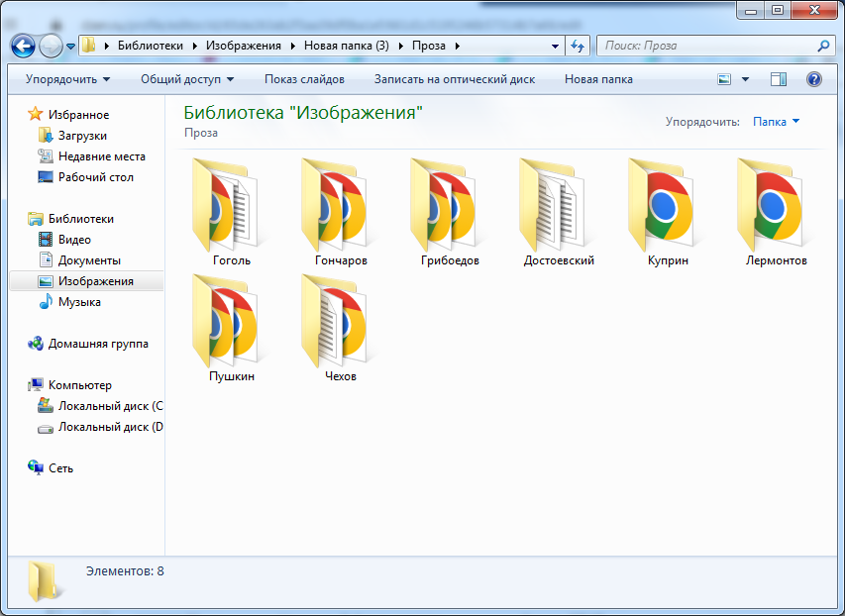Open 'Домашняя группа' in sidebar

pyautogui.click(x=98, y=344)
